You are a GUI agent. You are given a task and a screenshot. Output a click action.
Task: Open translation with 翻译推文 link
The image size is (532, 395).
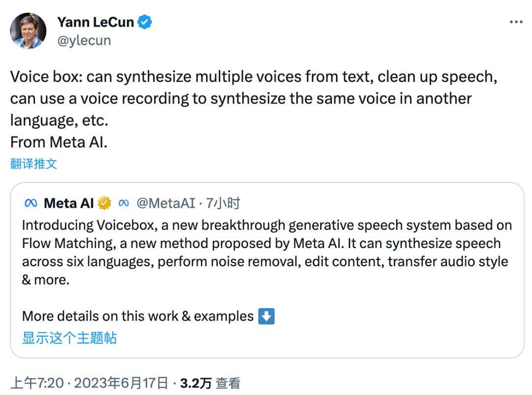34,163
